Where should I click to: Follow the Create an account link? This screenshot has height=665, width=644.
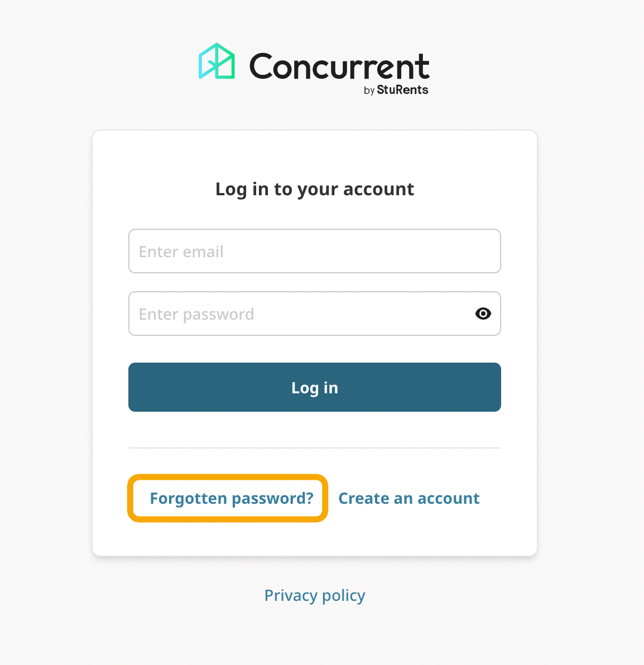[x=408, y=498]
